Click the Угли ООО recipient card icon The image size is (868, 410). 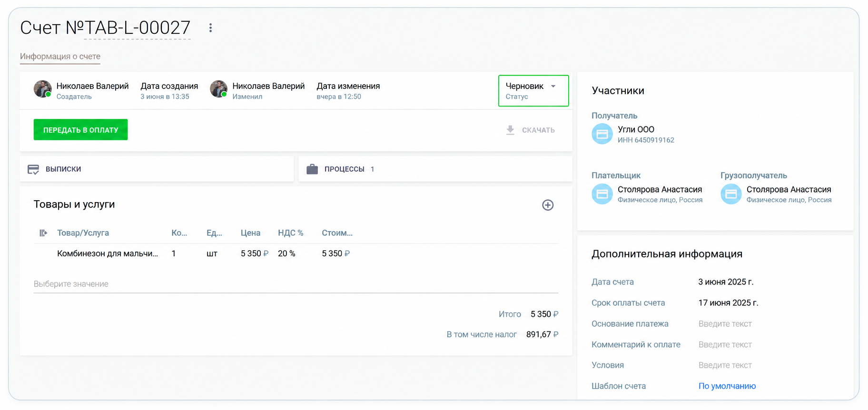602,134
